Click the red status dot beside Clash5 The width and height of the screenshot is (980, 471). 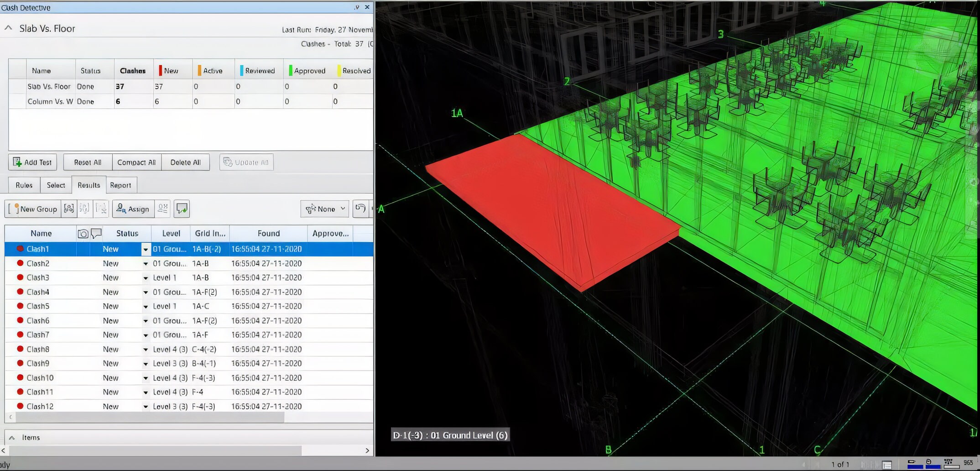[x=20, y=306]
